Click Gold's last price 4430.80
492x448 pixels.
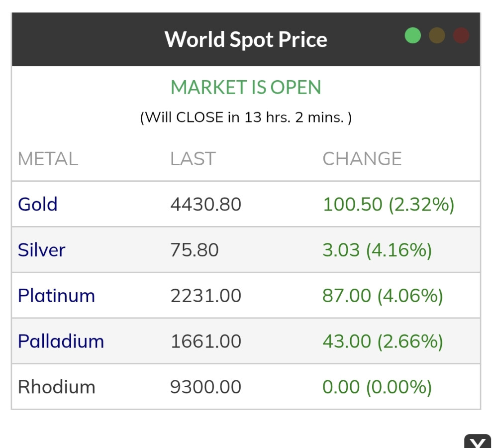point(205,204)
